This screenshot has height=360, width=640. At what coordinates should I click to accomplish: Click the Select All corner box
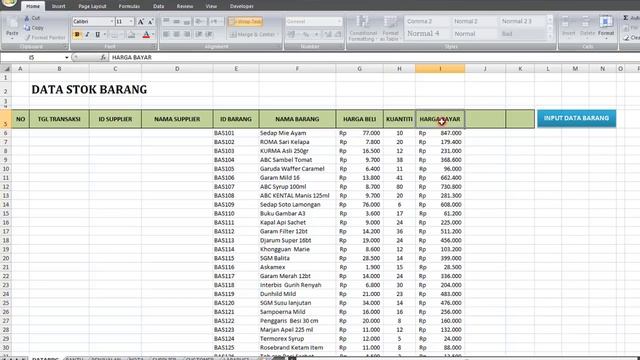6,69
